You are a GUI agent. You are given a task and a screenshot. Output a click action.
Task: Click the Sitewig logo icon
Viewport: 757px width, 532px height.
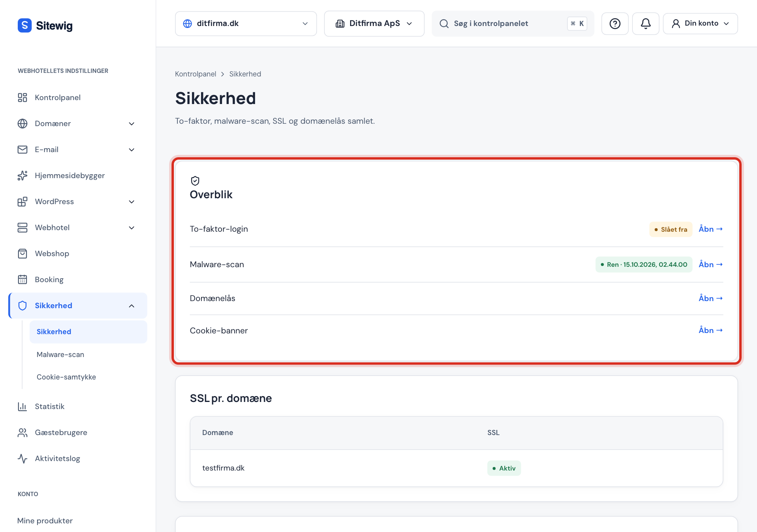click(x=24, y=26)
